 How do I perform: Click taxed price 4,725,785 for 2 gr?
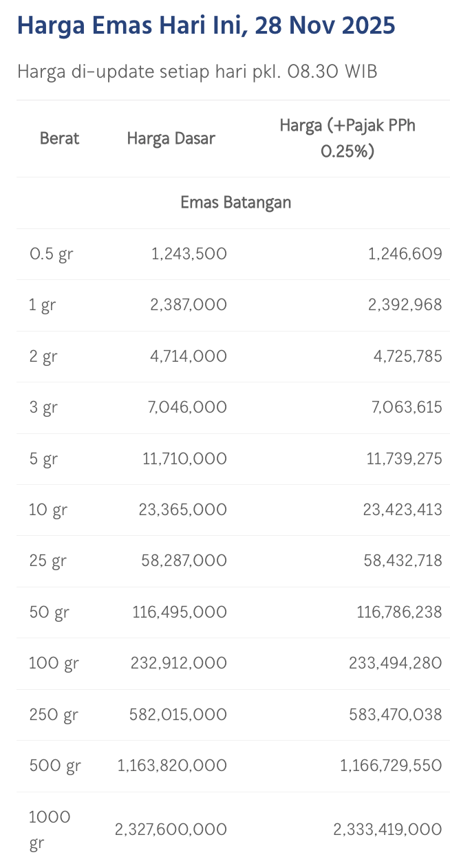pyautogui.click(x=405, y=356)
